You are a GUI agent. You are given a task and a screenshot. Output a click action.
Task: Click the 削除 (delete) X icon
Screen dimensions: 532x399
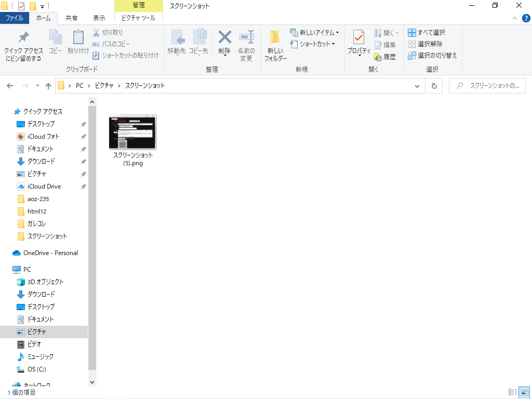224,37
